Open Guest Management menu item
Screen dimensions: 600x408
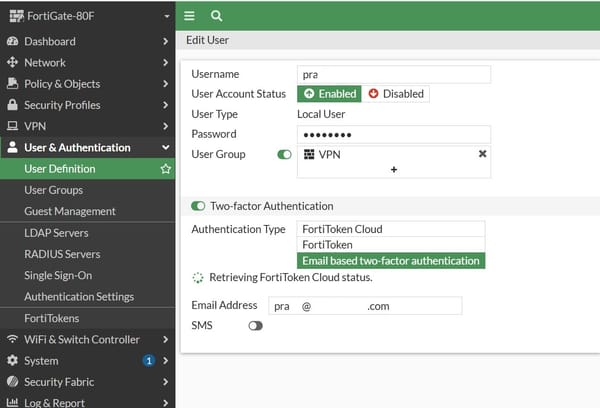coord(88,211)
